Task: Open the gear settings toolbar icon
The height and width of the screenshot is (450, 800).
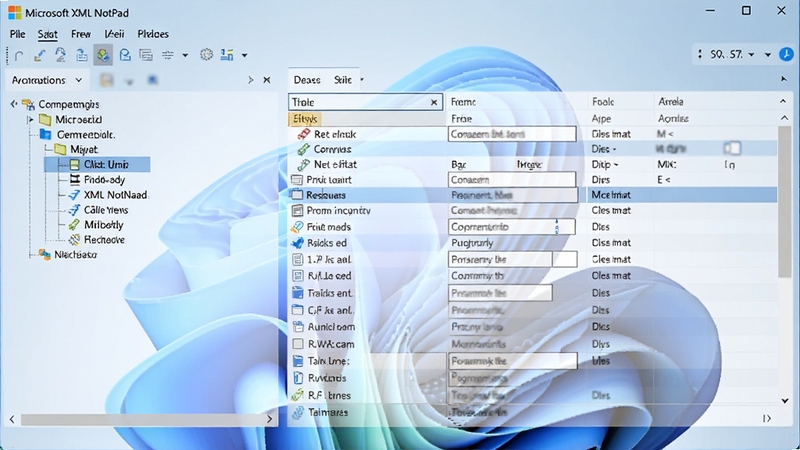Action: point(206,55)
